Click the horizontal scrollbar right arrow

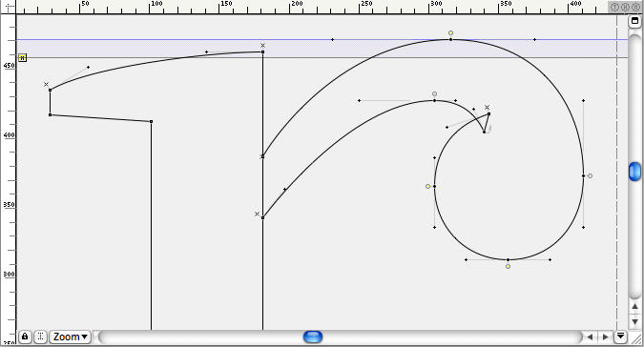(x=606, y=337)
